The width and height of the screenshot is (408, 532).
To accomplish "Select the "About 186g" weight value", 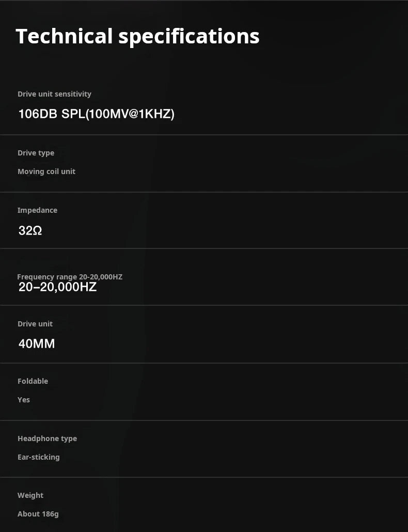I will pyautogui.click(x=38, y=514).
